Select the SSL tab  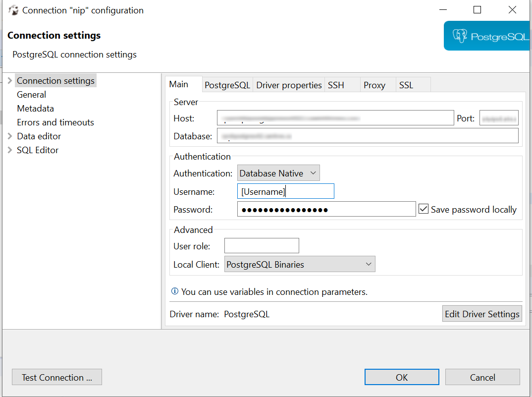coord(406,85)
